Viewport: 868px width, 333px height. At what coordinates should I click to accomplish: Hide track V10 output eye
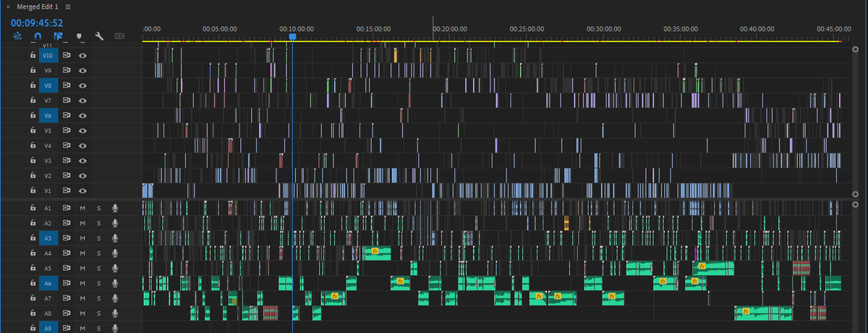click(x=83, y=55)
